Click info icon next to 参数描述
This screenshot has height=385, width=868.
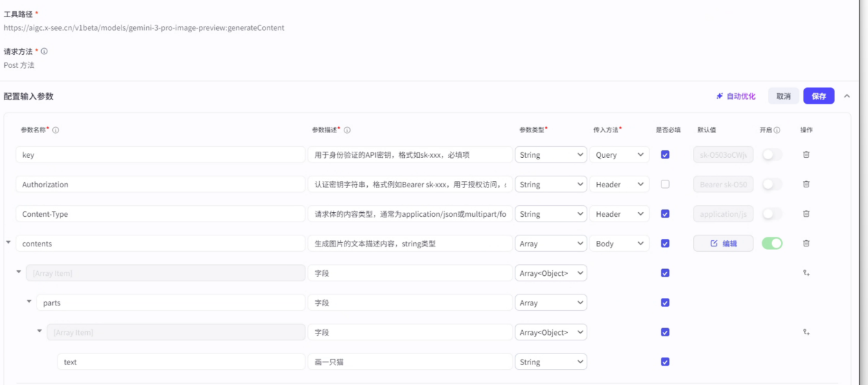pyautogui.click(x=347, y=130)
